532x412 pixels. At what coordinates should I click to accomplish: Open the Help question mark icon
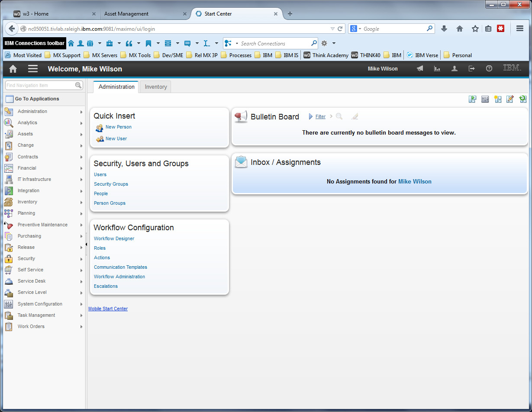pos(489,69)
